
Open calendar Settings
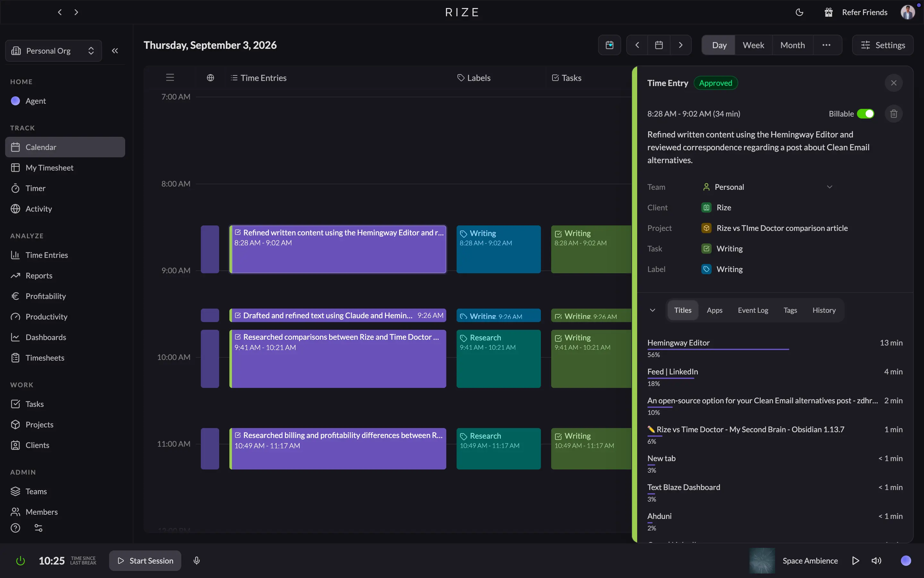[x=883, y=45]
